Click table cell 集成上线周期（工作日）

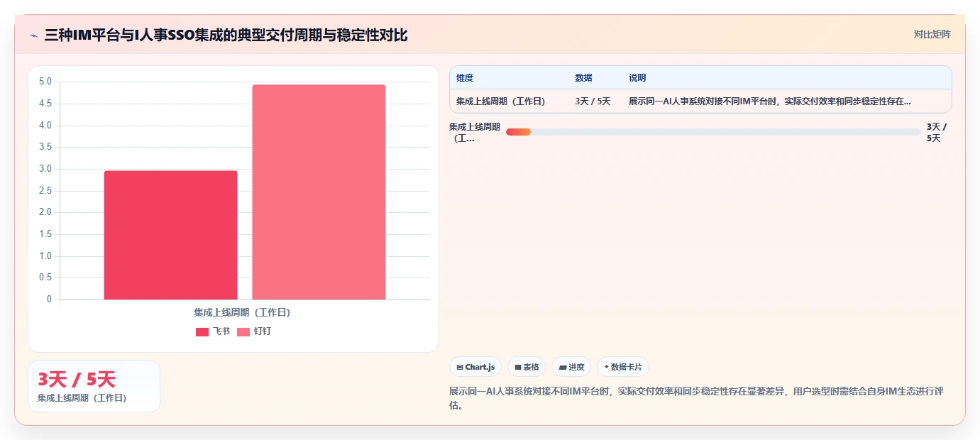[501, 101]
